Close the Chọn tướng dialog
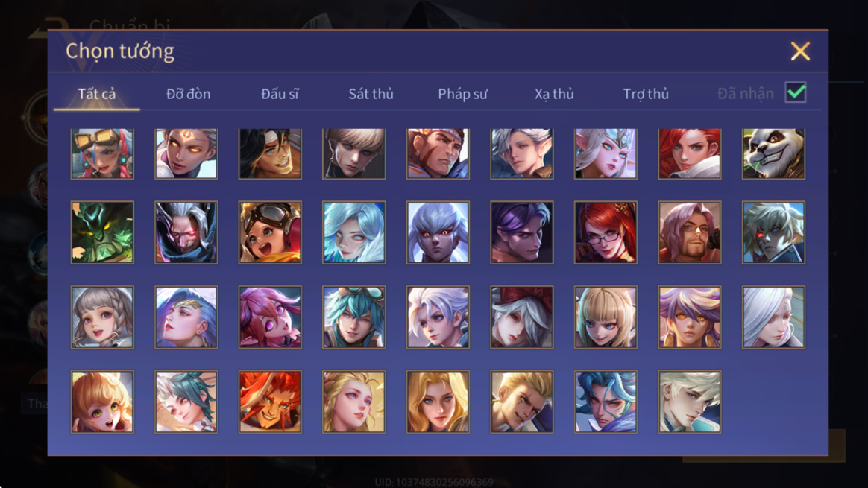This screenshot has width=868, height=488. (x=800, y=51)
